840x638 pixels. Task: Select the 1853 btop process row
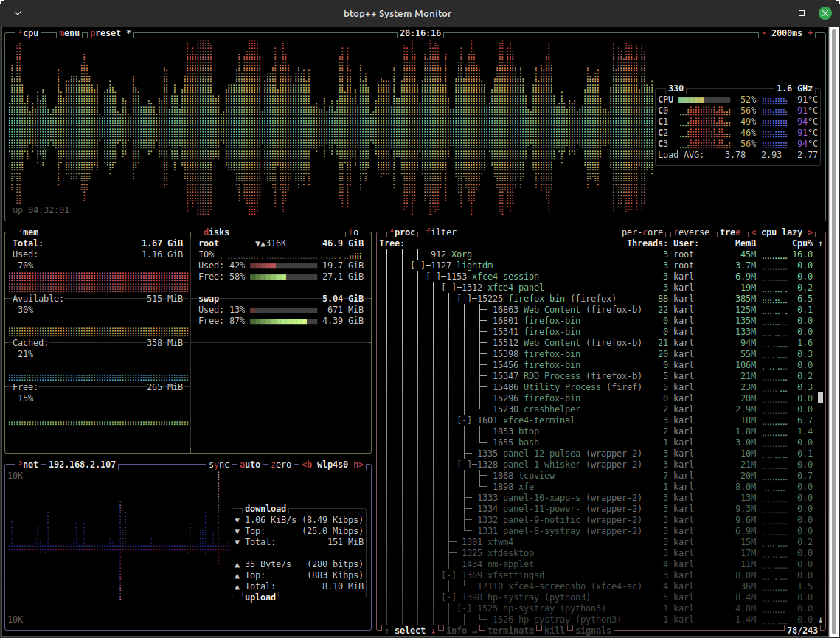[596, 431]
